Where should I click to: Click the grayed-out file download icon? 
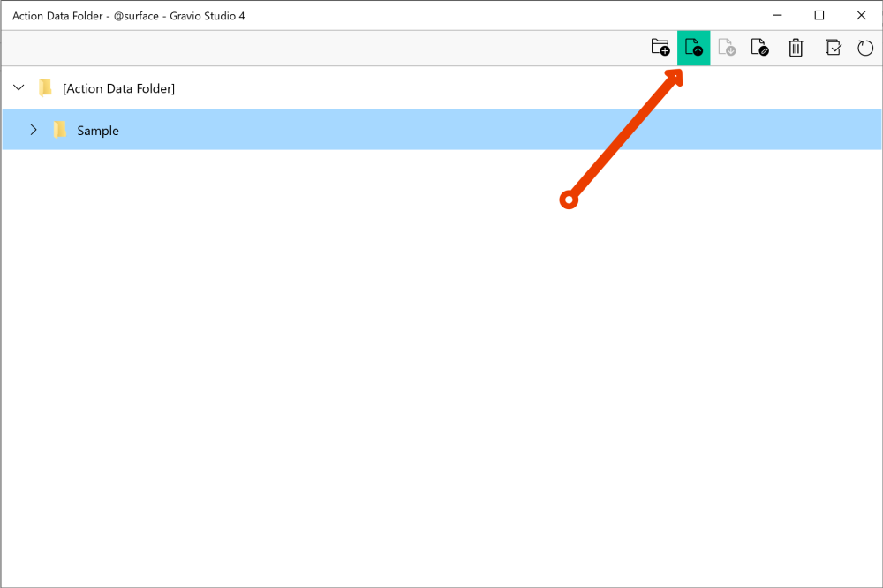tap(727, 48)
